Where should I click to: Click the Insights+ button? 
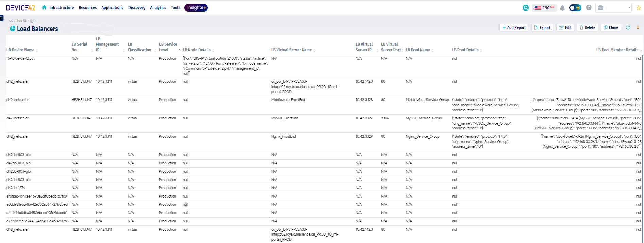(x=196, y=7)
